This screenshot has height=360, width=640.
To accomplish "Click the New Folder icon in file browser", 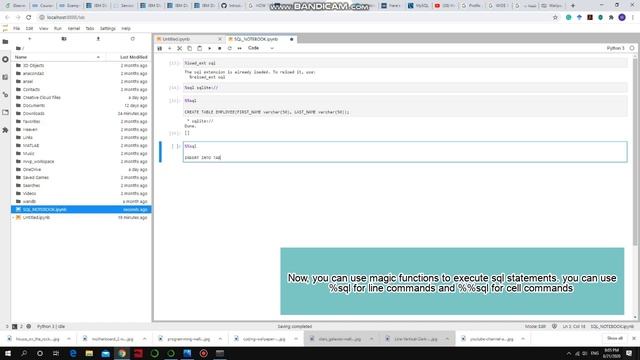I will tap(64, 39).
